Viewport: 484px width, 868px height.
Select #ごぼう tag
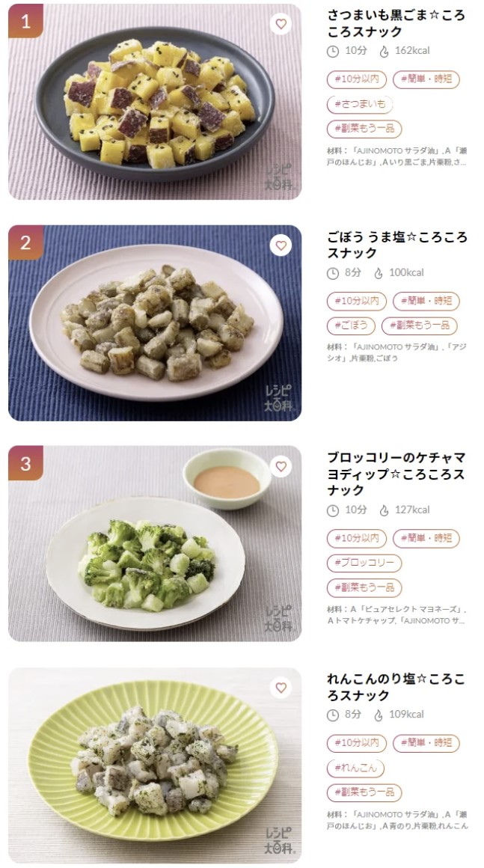coord(351,325)
